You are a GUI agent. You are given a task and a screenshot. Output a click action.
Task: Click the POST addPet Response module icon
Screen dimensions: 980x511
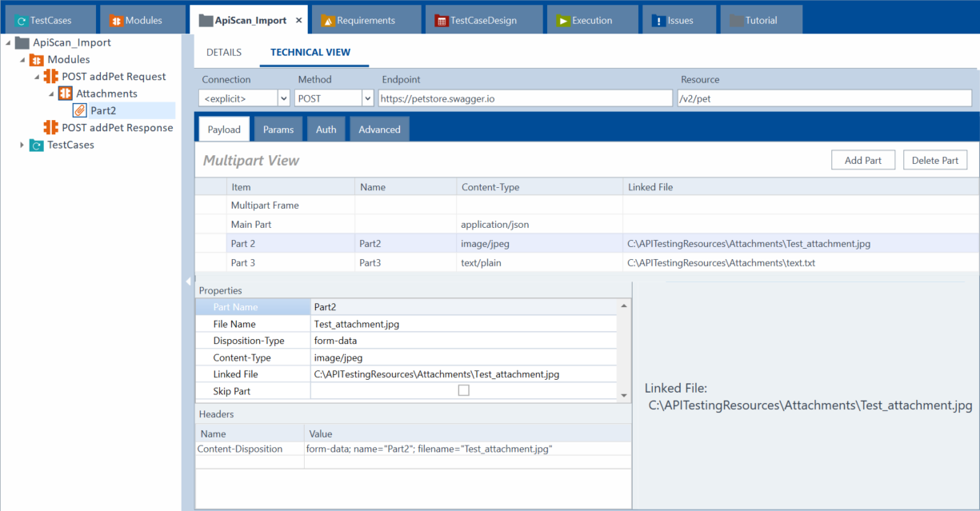click(x=51, y=128)
